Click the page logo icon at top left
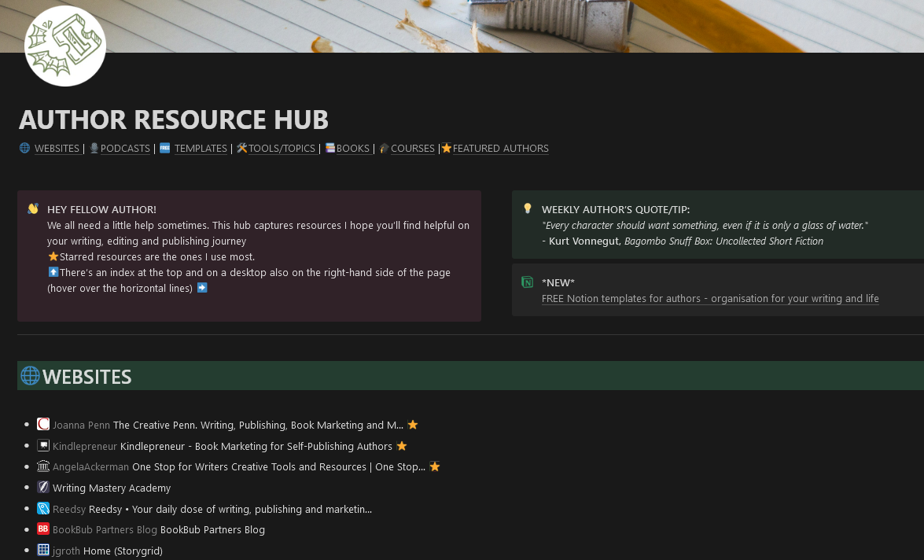This screenshot has height=560, width=924. pyautogui.click(x=65, y=46)
